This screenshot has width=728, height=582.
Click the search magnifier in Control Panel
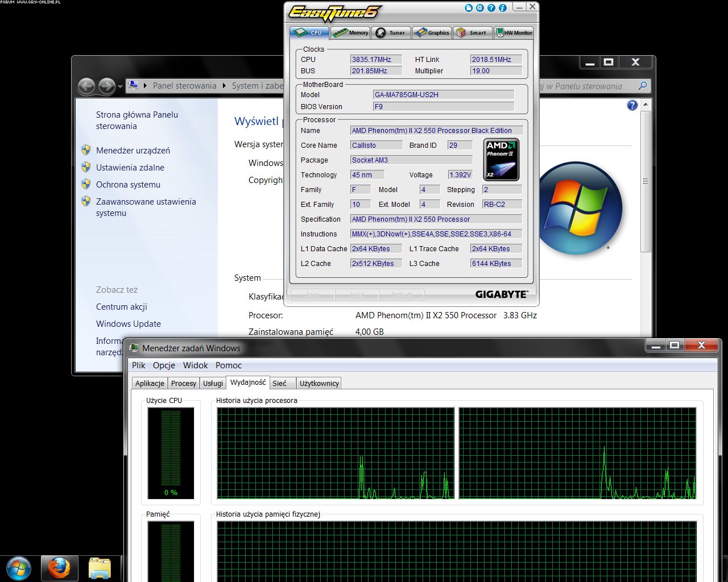coord(643,86)
